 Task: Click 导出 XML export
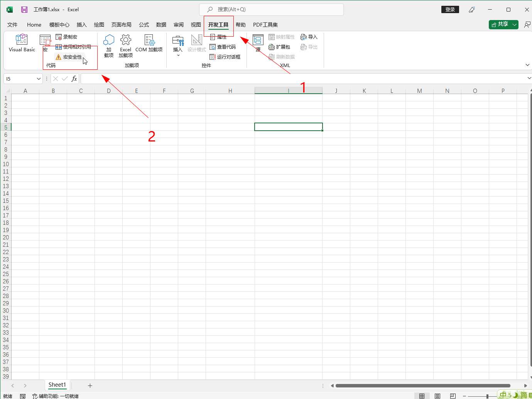309,47
